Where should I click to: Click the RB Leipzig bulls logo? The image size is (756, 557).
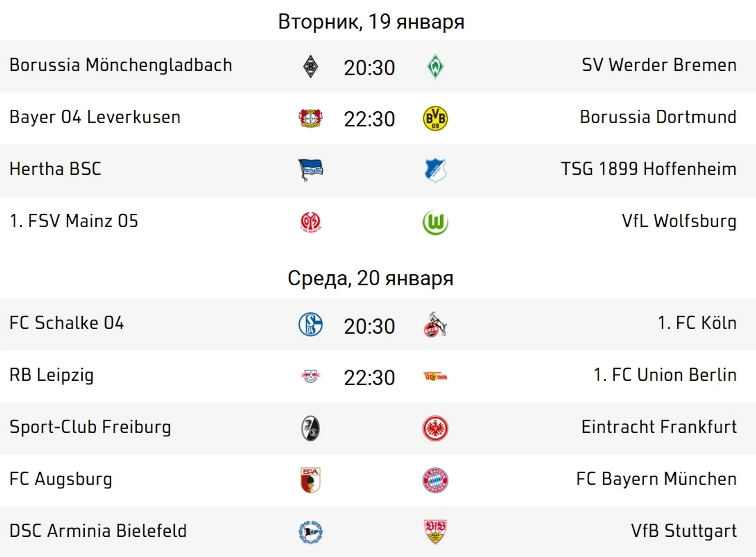(311, 376)
